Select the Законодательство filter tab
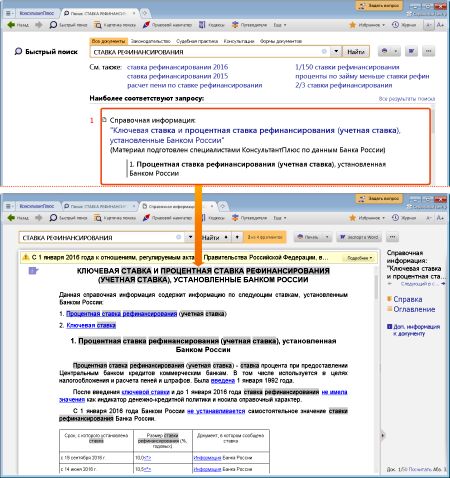The image size is (450, 478). [151, 41]
